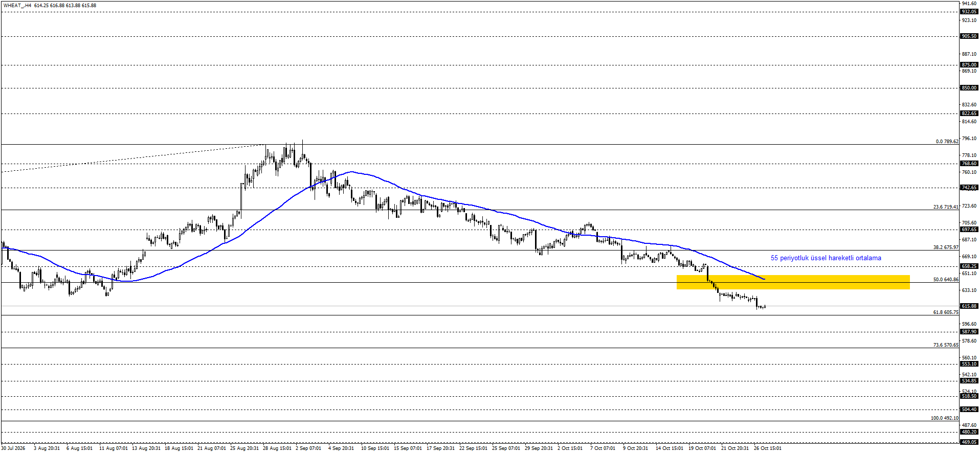
Task: Click the '14 Oct 15:01' time axis label
Action: point(670,448)
